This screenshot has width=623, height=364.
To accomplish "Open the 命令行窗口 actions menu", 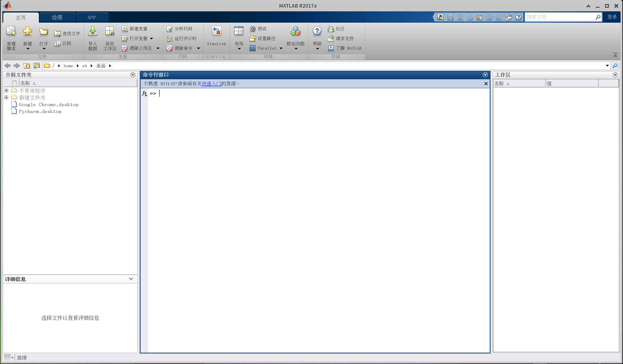I will click(485, 75).
